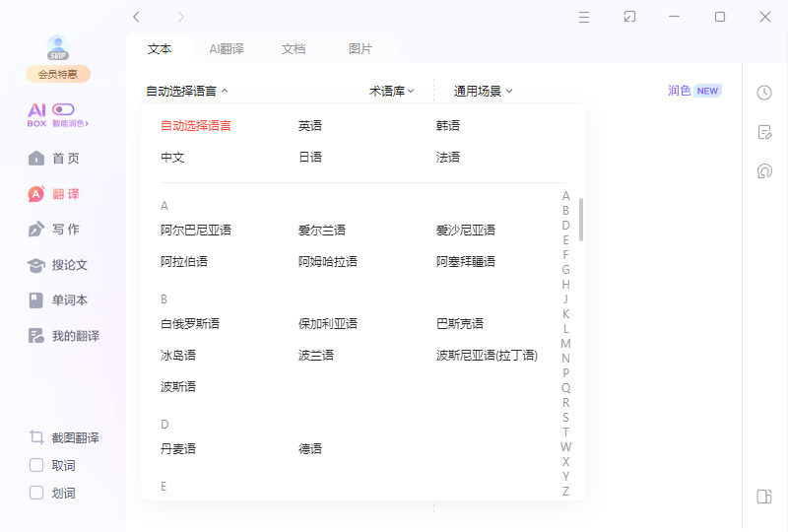Select 德语 from the list
The image size is (788, 532).
click(310, 449)
